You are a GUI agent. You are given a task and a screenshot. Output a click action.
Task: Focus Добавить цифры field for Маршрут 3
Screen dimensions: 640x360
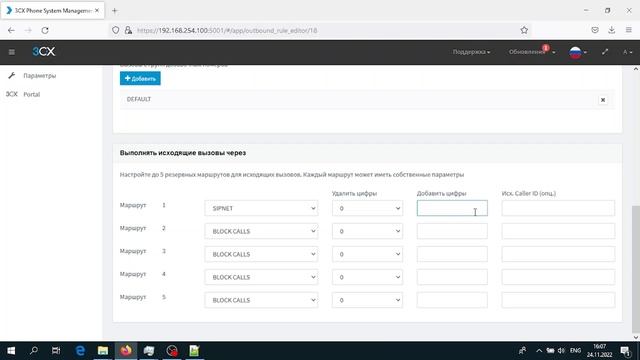click(452, 254)
